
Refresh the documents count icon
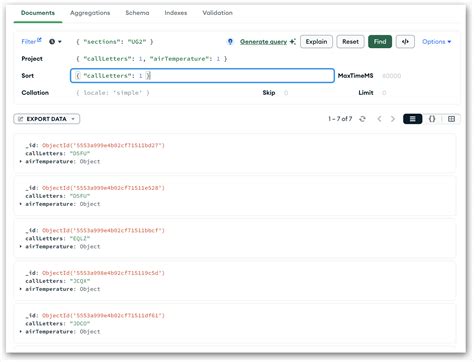[363, 119]
